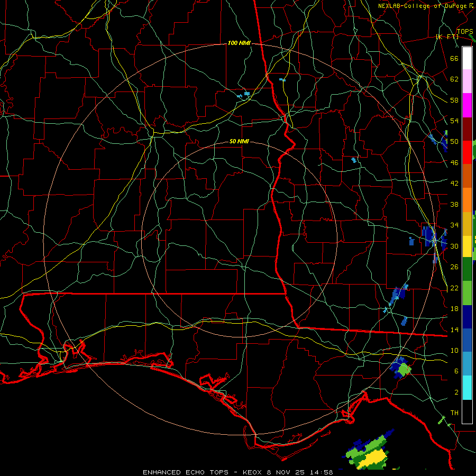Click the navy blue legend swatch
Image resolution: width=476 pixels, height=476 pixels.
pos(467,317)
